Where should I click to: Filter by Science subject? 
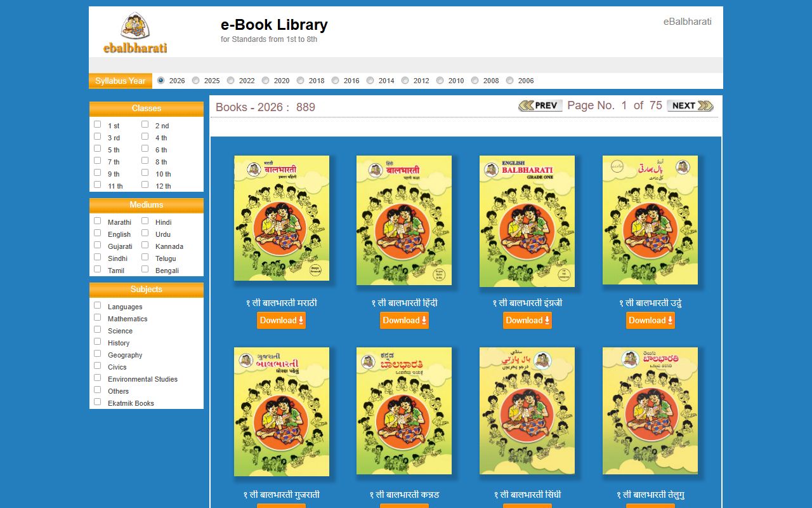tap(98, 330)
